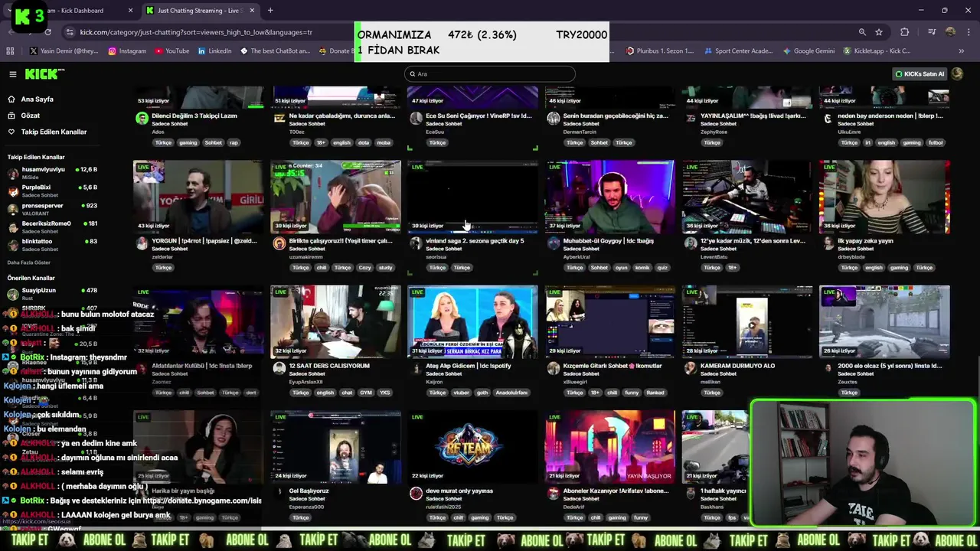This screenshot has width=980, height=551.
Task: Open the Google Gemini bookmark
Action: pyautogui.click(x=808, y=51)
